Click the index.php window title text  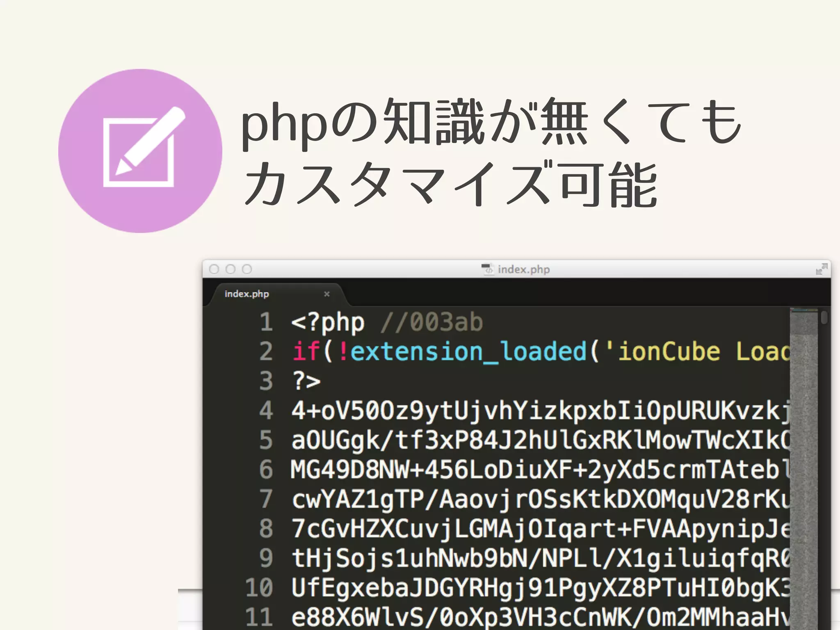click(x=524, y=269)
